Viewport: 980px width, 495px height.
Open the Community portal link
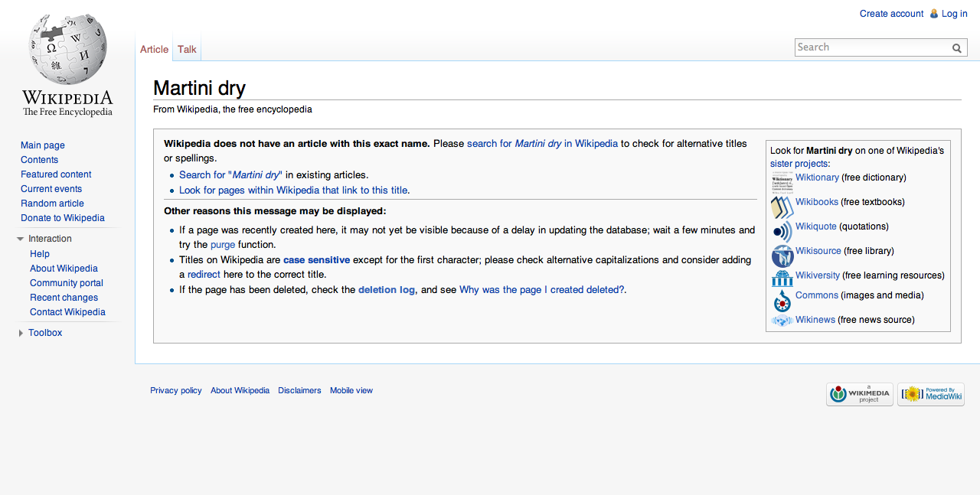[67, 283]
